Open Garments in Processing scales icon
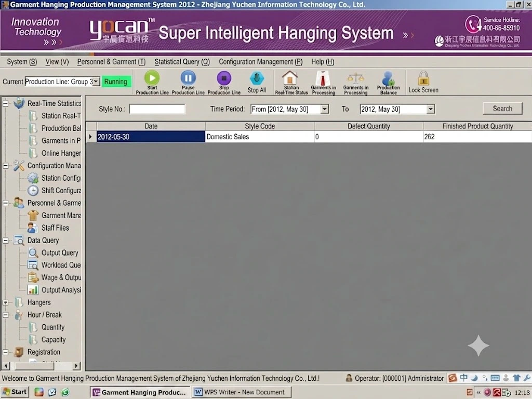532x399 pixels. coord(355,78)
